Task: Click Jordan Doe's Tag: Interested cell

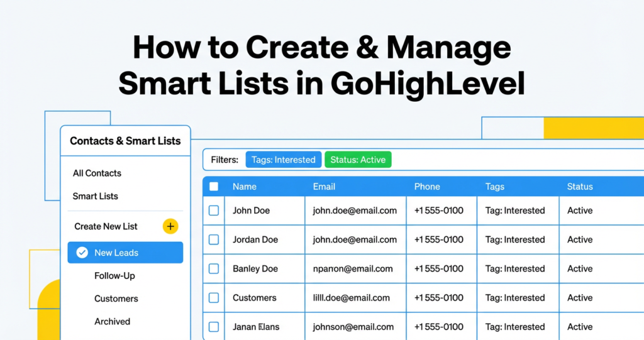Action: pyautogui.click(x=515, y=239)
